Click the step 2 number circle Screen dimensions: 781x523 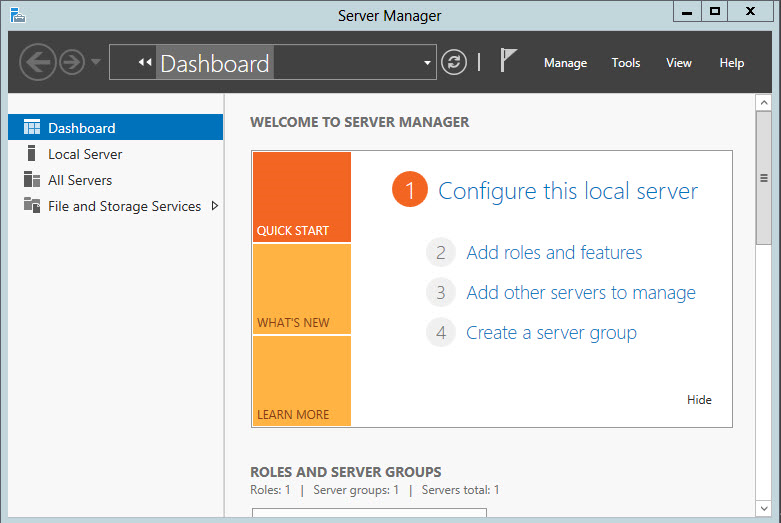click(x=441, y=253)
